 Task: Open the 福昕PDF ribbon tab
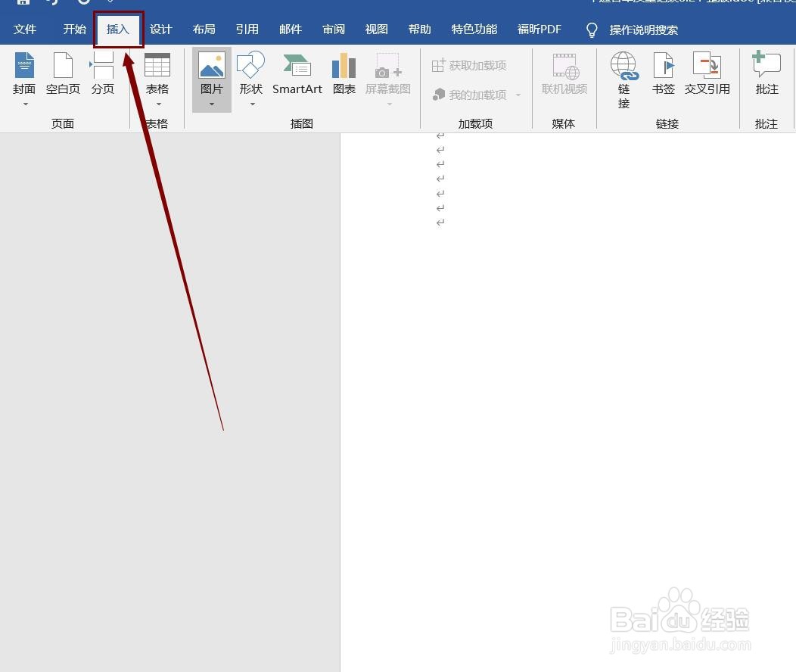tap(538, 29)
